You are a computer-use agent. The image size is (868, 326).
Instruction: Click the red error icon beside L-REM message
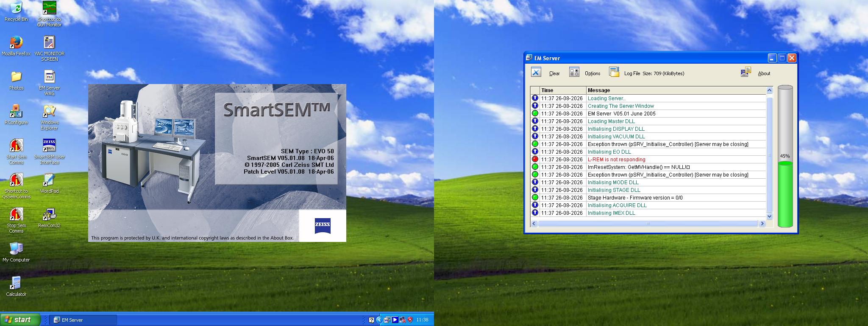pyautogui.click(x=535, y=159)
